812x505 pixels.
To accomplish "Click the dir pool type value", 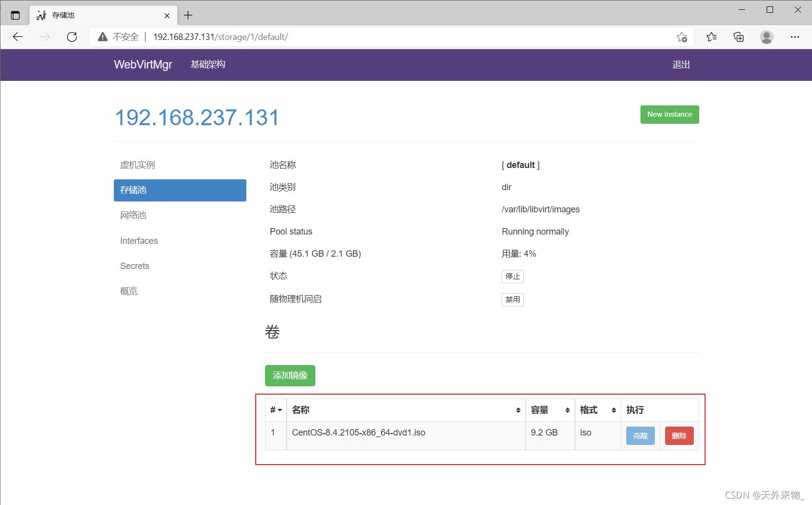I will 507,187.
